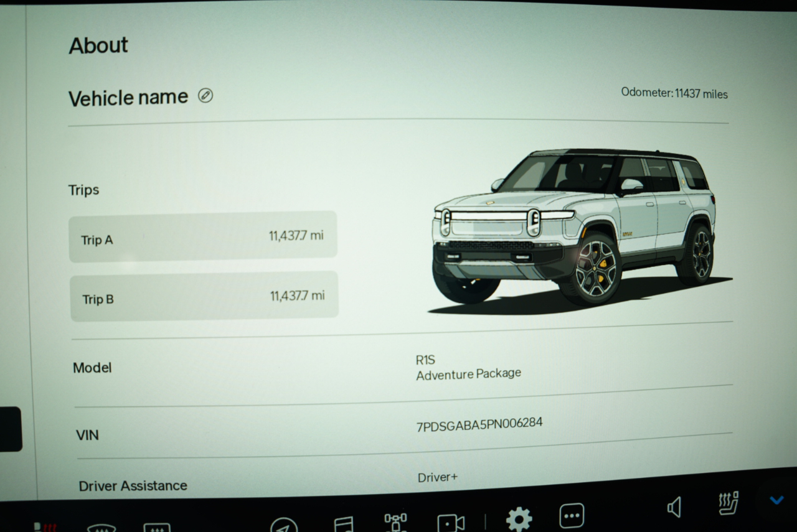Viewport: 797px width, 532px height.
Task: Tap the R1S vehicle illustration
Action: point(576,229)
